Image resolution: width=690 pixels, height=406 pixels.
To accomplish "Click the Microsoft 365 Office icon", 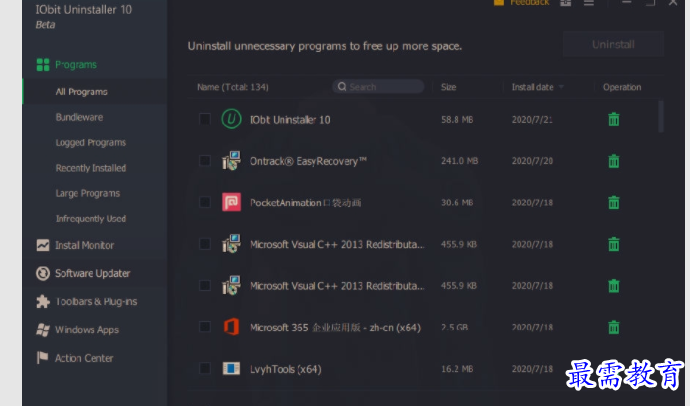I will click(x=231, y=327).
